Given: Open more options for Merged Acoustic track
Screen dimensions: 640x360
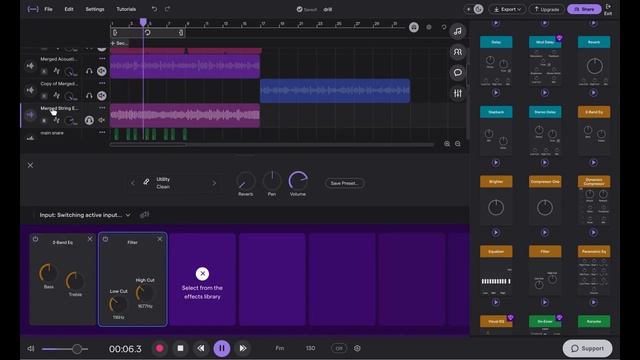Looking at the screenshot, I should [102, 59].
